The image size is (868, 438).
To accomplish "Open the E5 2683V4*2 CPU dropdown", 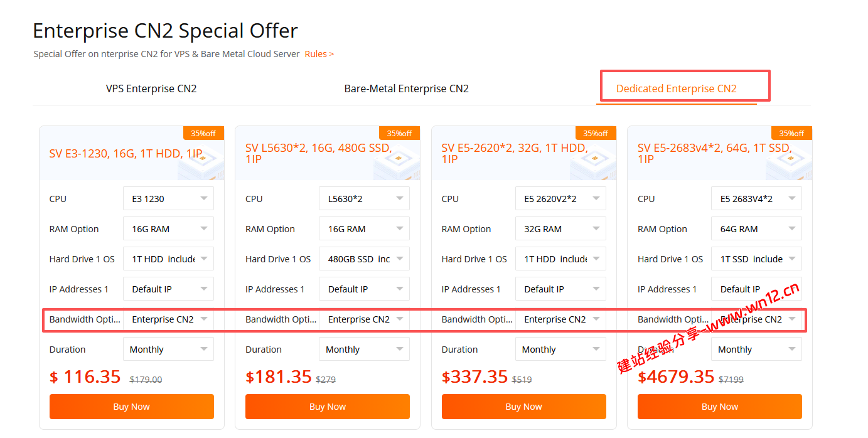I will [756, 198].
